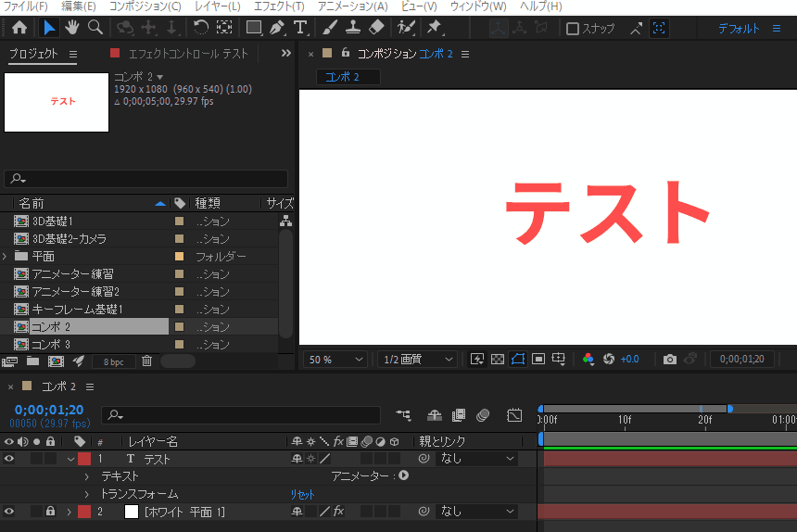Create a new composition from project panel
Image resolution: width=797 pixels, height=532 pixels.
point(56,361)
